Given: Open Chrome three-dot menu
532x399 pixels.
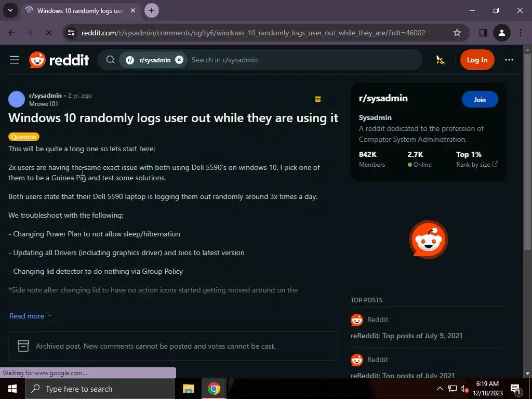Looking at the screenshot, I should (521, 33).
